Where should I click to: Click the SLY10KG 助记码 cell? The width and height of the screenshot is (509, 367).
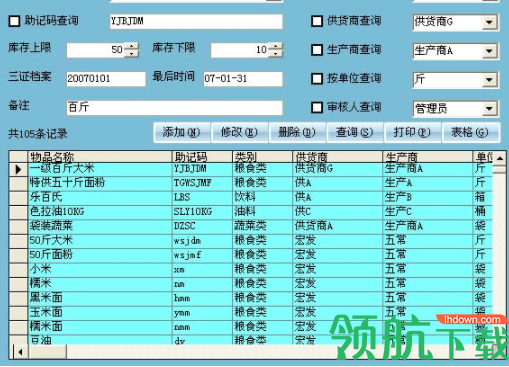tap(202, 212)
